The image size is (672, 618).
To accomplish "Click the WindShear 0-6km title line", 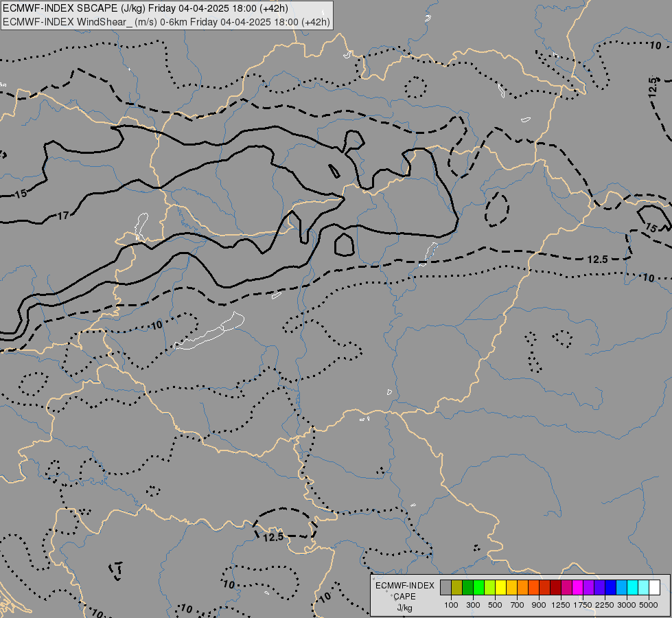I will (x=166, y=22).
